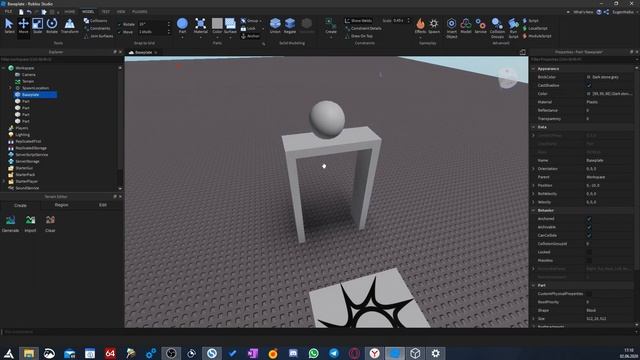
Task: Collapse the Data properties section
Action: tap(533, 127)
